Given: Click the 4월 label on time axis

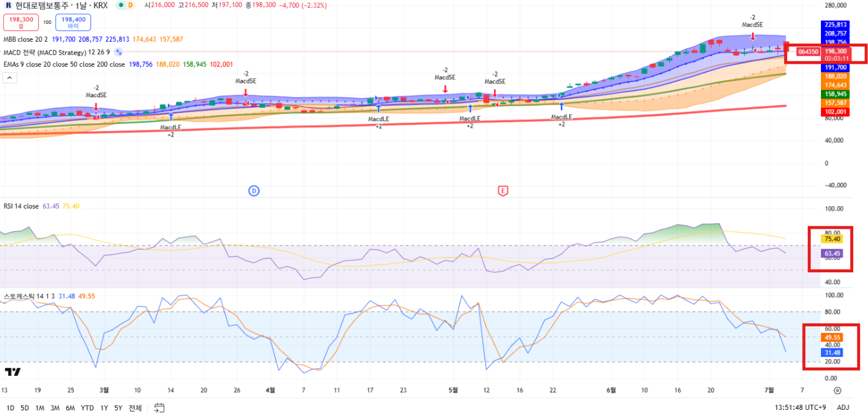Looking at the screenshot, I should pos(270,390).
